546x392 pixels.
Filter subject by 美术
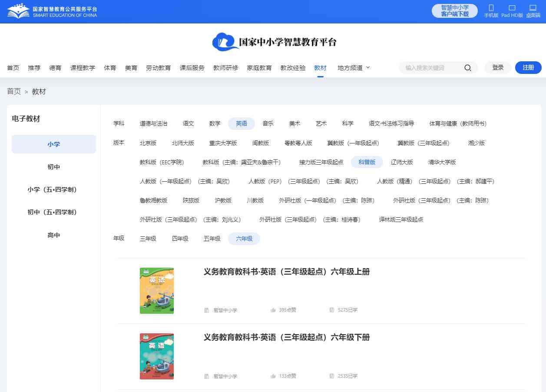coord(295,123)
